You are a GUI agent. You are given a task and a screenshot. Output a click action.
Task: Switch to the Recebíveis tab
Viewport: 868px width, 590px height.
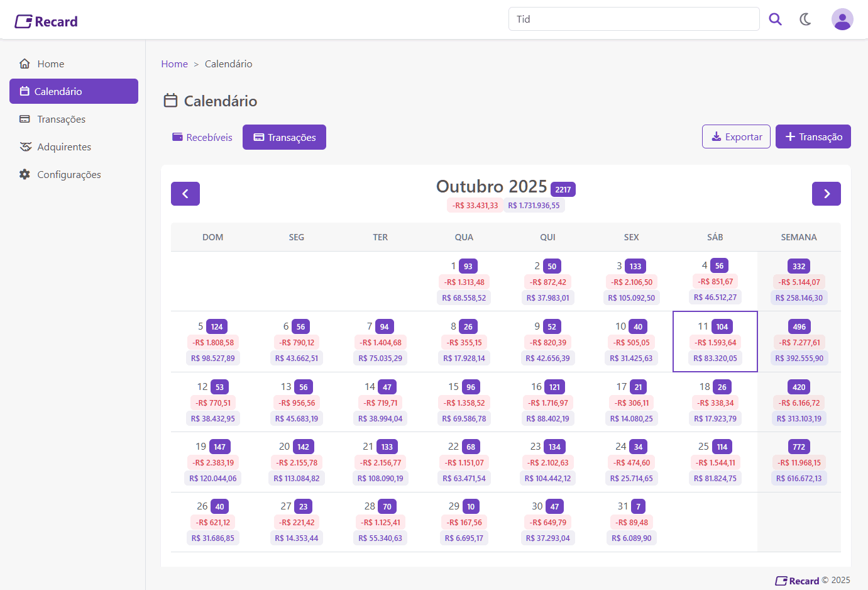pos(202,138)
